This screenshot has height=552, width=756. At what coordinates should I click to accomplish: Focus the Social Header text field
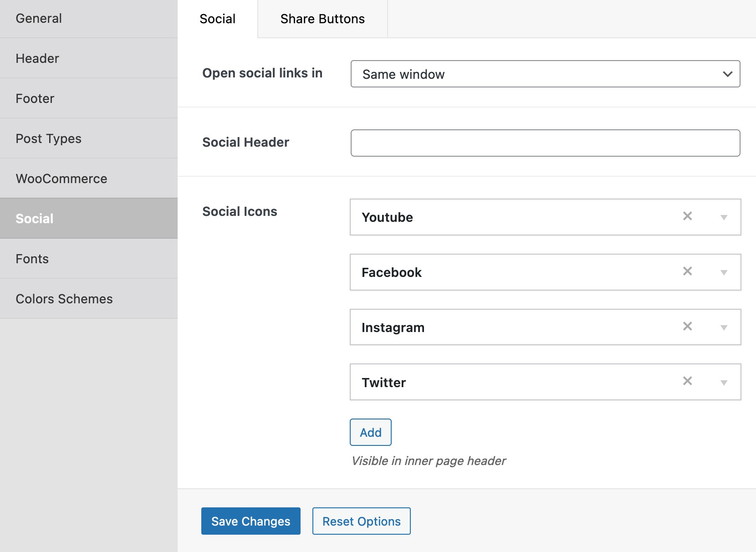[545, 143]
